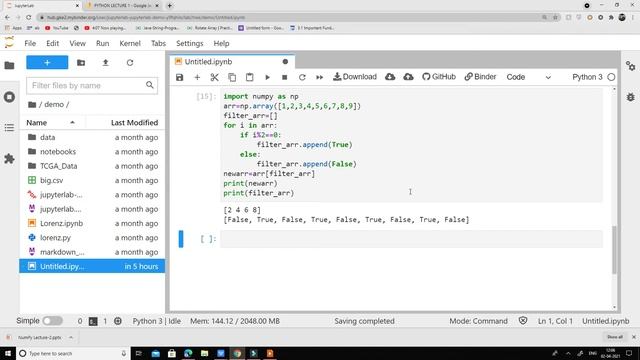Image resolution: width=640 pixels, height=360 pixels.
Task: Restart the kernel icon in notebook toolbar
Action: pyautogui.click(x=302, y=77)
